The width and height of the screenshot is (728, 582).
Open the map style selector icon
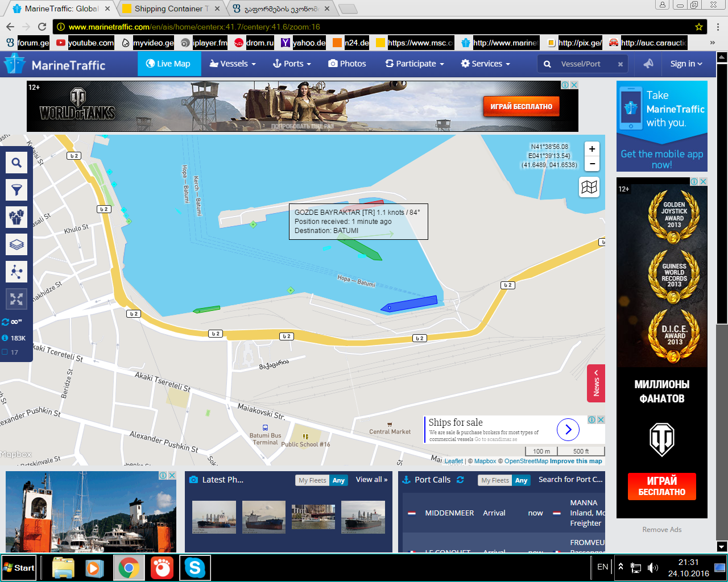(590, 187)
